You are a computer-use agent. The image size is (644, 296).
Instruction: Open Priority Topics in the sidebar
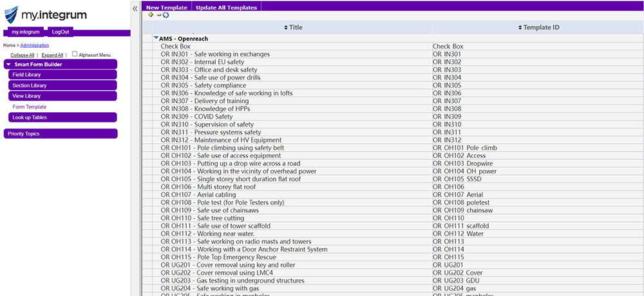pyautogui.click(x=61, y=133)
